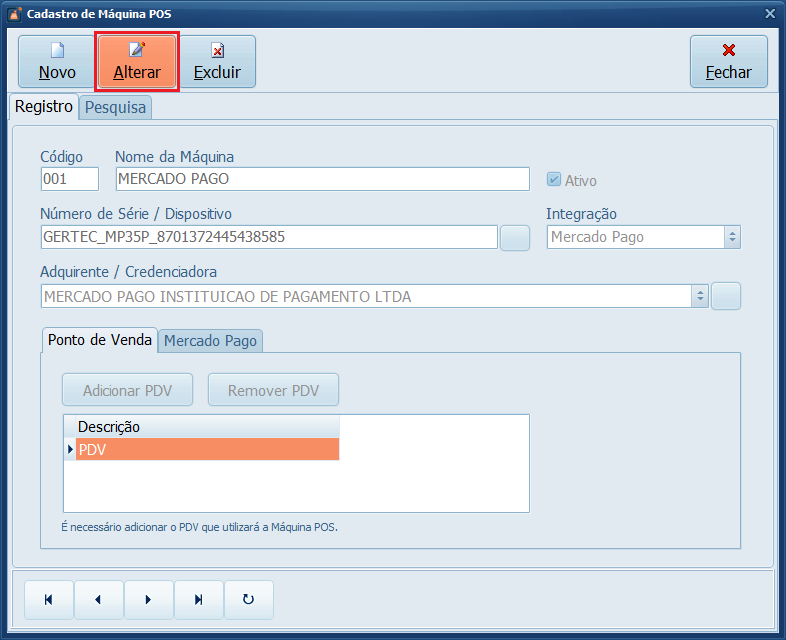This screenshot has width=786, height=640.
Task: Click the Excluir delete button
Action: click(x=217, y=62)
